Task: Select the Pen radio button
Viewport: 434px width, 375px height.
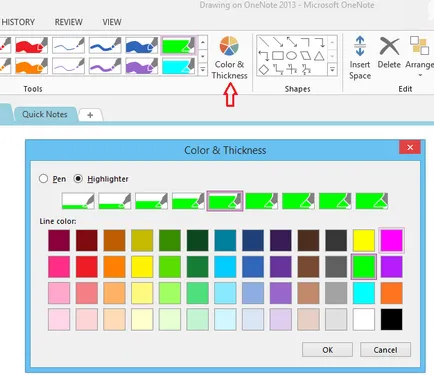Action: [43, 179]
